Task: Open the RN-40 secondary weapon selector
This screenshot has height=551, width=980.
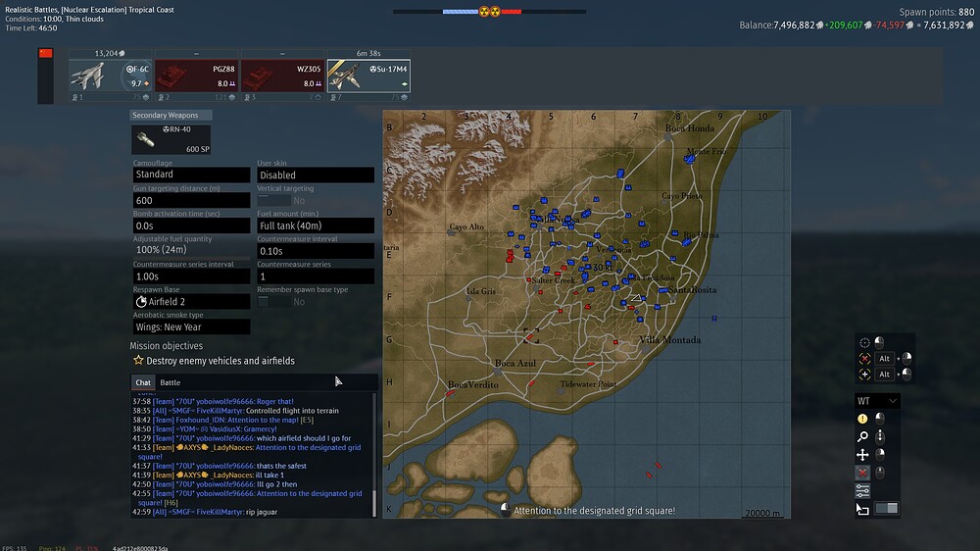Action: coord(171,139)
